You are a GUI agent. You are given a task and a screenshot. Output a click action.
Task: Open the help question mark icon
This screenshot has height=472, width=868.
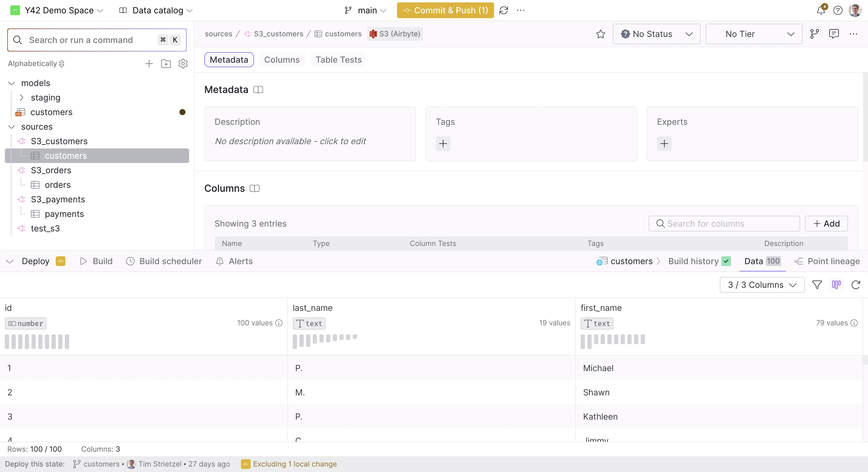[838, 10]
